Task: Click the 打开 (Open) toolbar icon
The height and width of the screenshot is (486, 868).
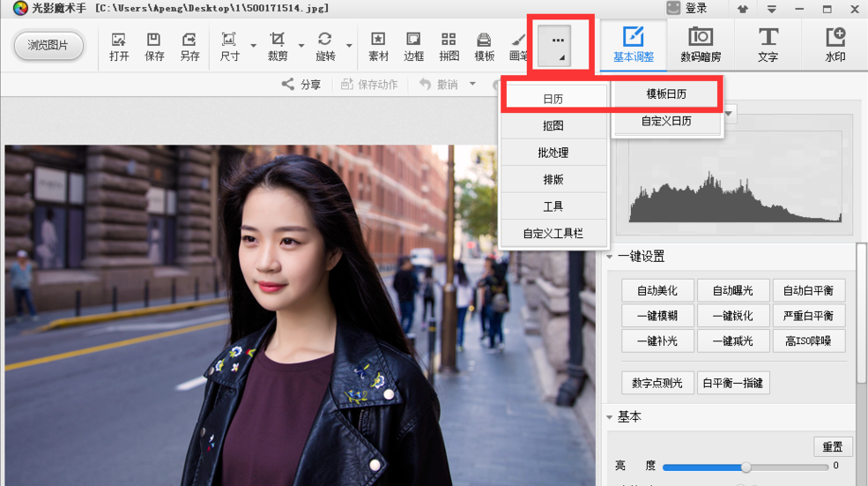Action: (x=119, y=41)
